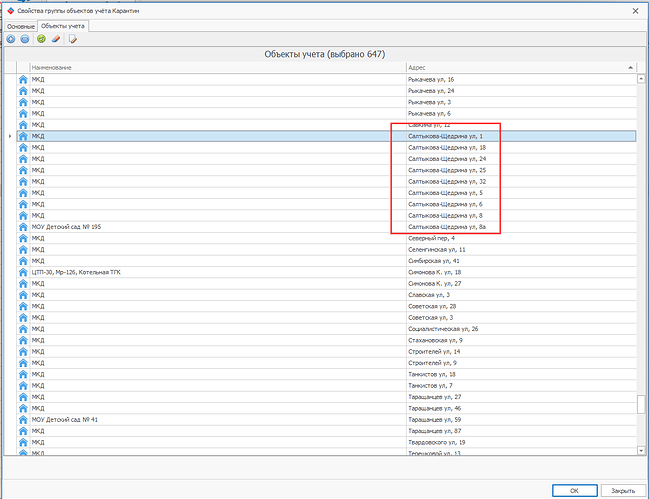Click the scrollbar up arrow
This screenshot has height=499, width=649.
(641, 78)
